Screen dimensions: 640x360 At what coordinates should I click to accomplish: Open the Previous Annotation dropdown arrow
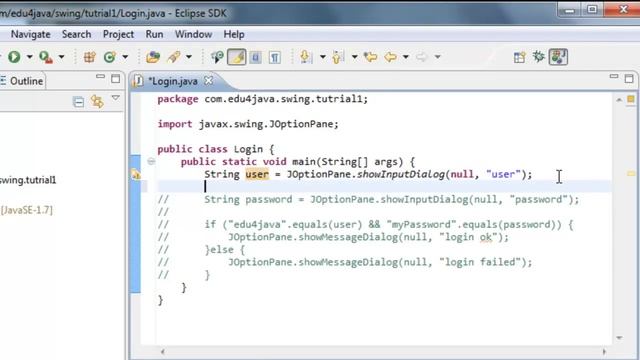tap(354, 57)
